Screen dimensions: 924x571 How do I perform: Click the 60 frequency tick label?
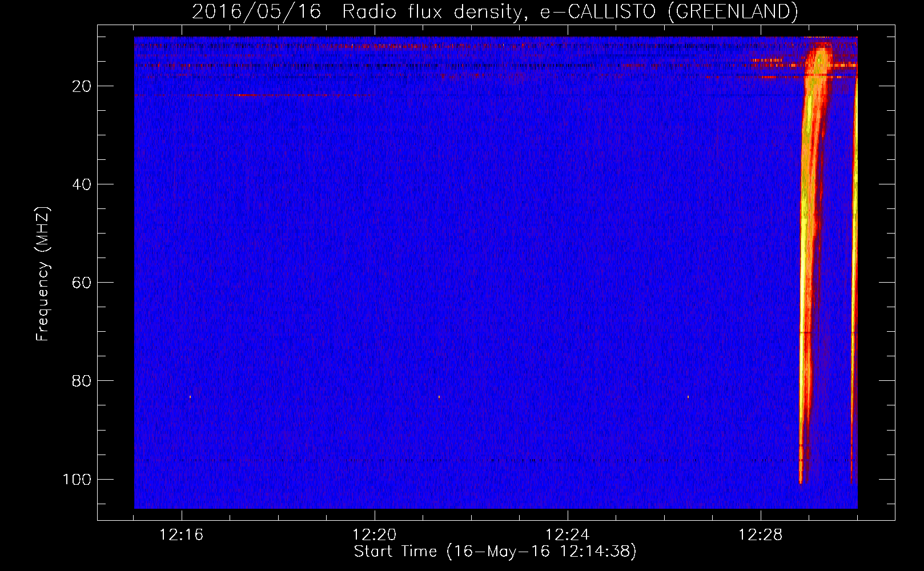[x=82, y=283]
